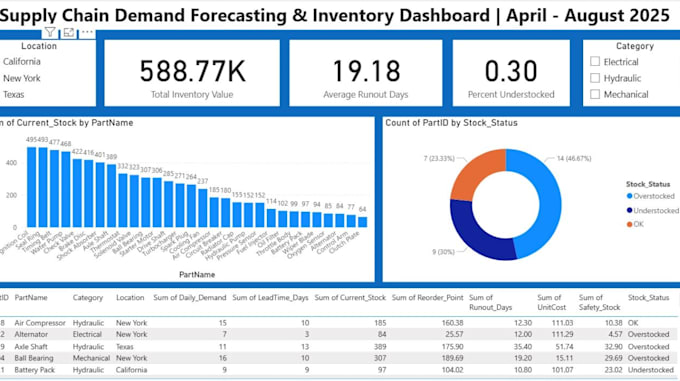Viewport: 680px width, 381px height.
Task: Click the Alternator table cell
Action: (31, 335)
